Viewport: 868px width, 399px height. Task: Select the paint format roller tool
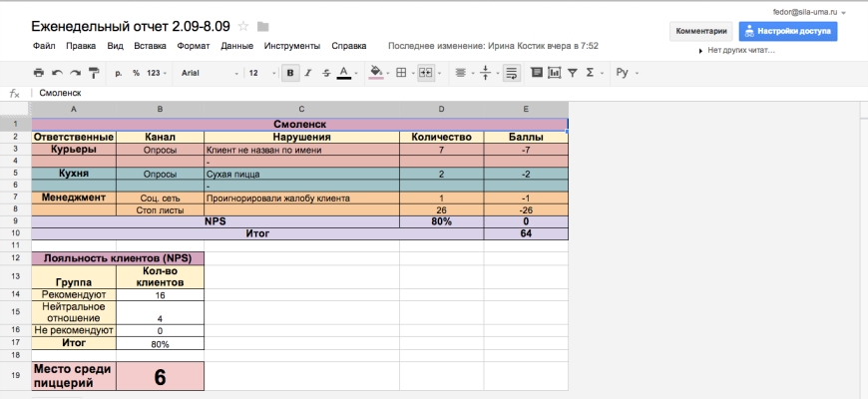point(94,73)
